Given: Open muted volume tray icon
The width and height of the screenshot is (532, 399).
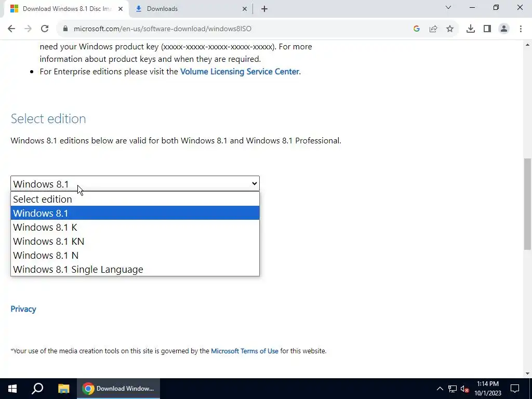Looking at the screenshot, I should [x=464, y=389].
